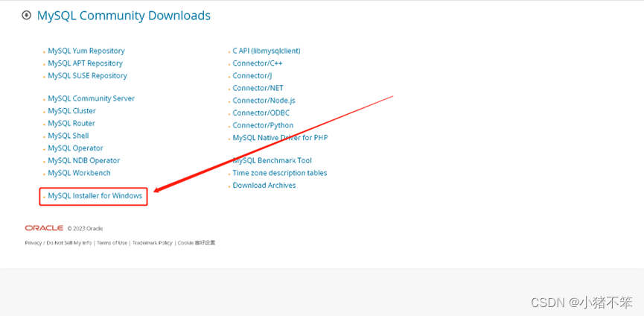
Task: Open the MySQL Cluster link
Action: point(72,111)
